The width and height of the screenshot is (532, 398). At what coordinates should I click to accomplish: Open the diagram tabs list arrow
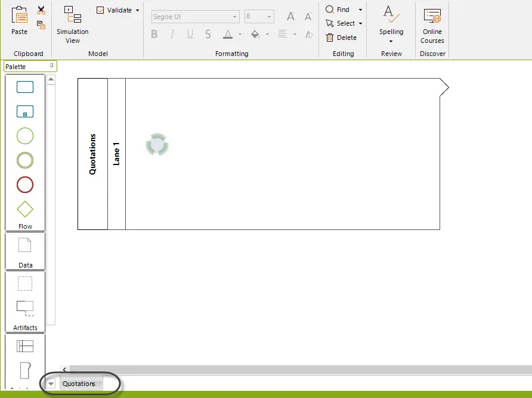coord(51,384)
